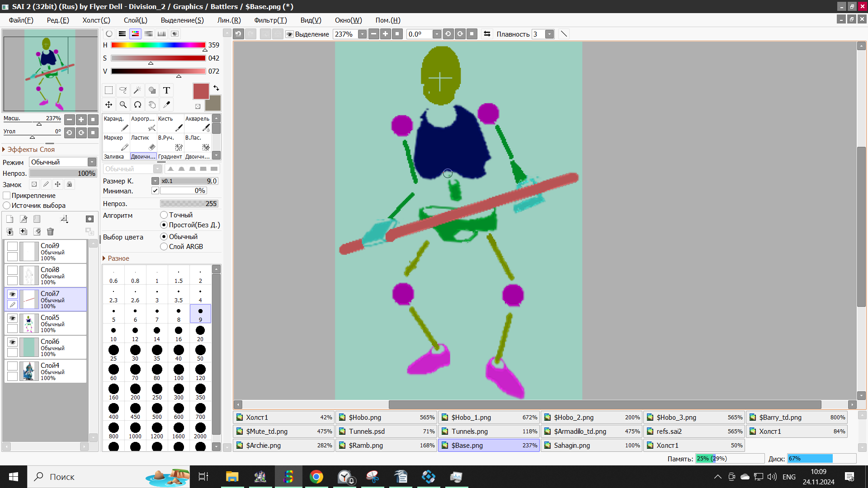Select the Zoom magnifier tool
Image resolution: width=868 pixels, height=488 pixels.
point(123,104)
